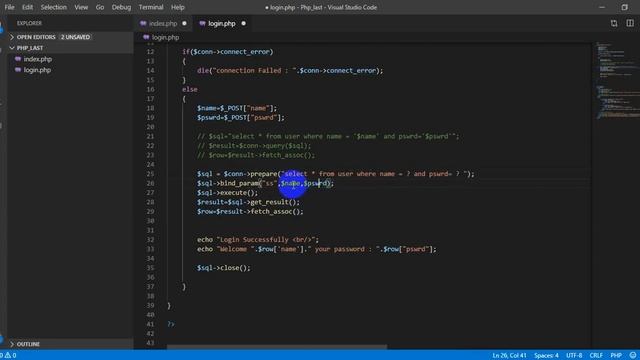Click the CRLF line ending selector

pos(596,356)
